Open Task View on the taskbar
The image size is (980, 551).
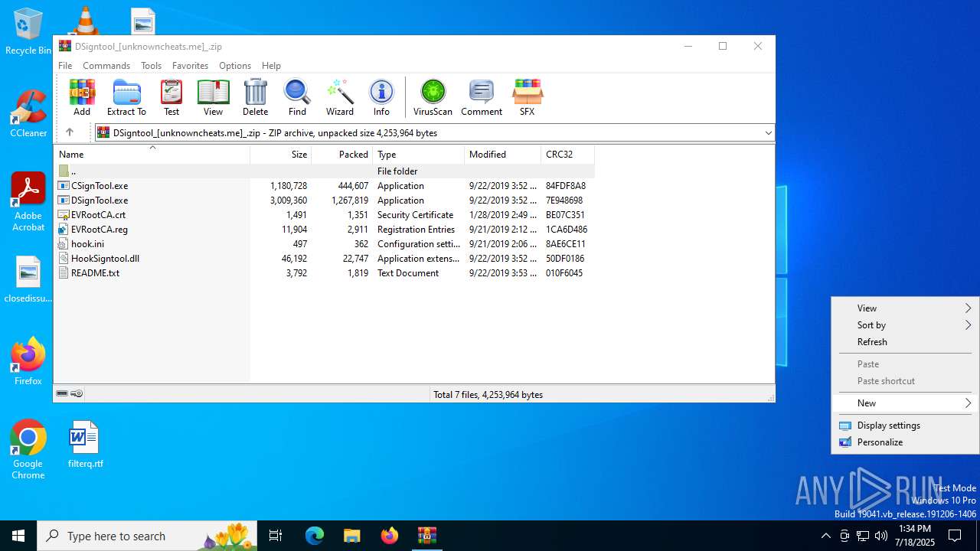[x=276, y=536]
